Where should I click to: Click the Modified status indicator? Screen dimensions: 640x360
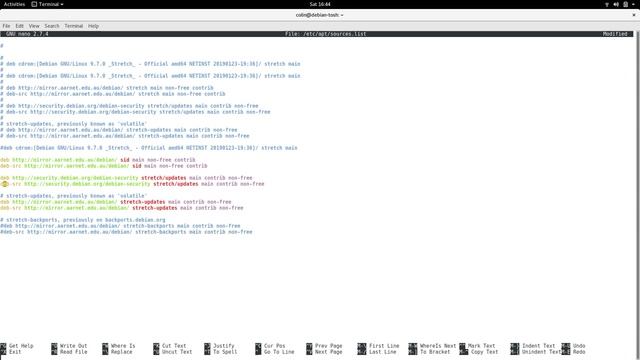coord(615,34)
